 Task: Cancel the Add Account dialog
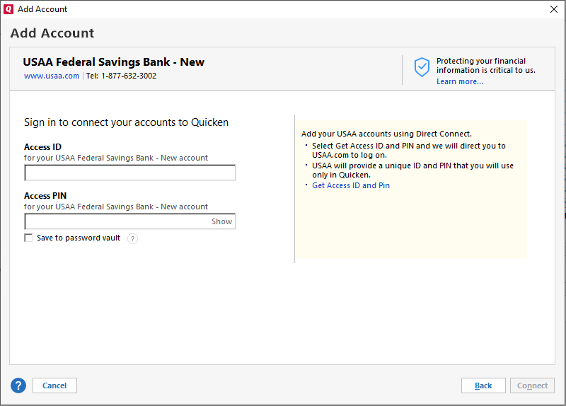[55, 385]
